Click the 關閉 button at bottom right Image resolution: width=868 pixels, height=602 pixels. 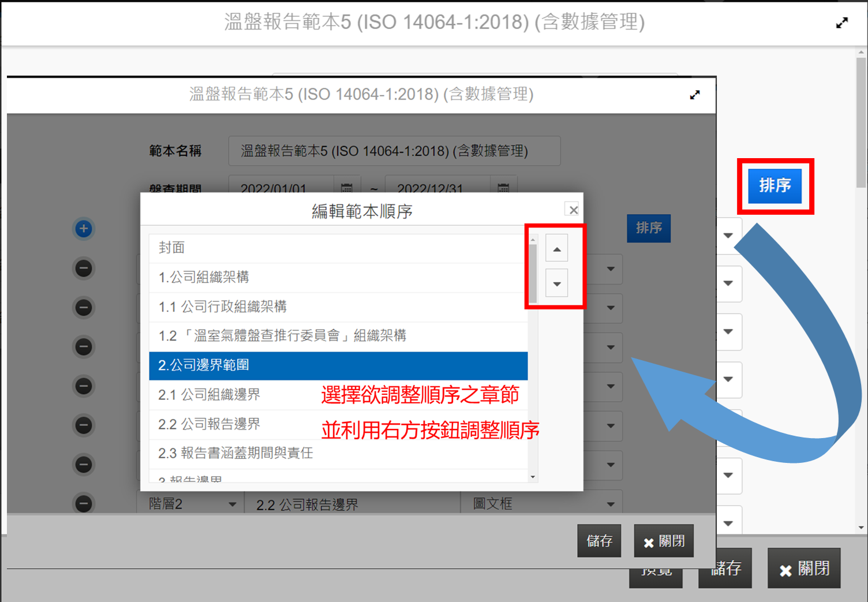pyautogui.click(x=803, y=569)
